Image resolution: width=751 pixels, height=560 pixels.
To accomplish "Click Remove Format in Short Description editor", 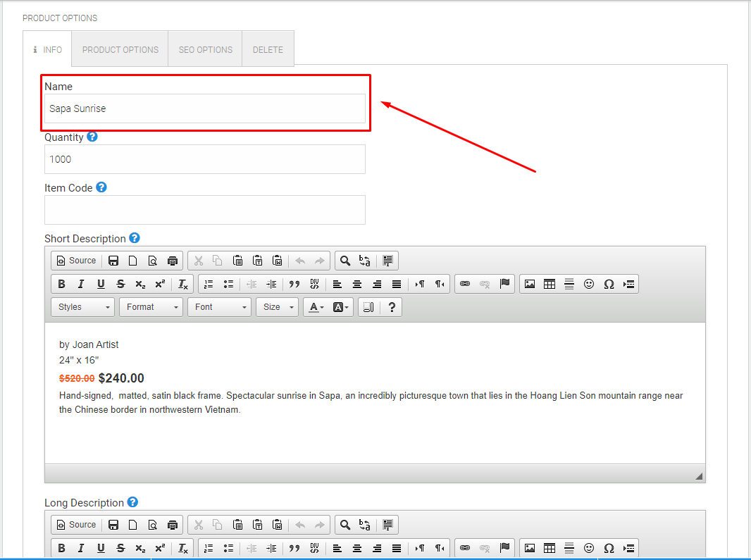I will (x=183, y=284).
